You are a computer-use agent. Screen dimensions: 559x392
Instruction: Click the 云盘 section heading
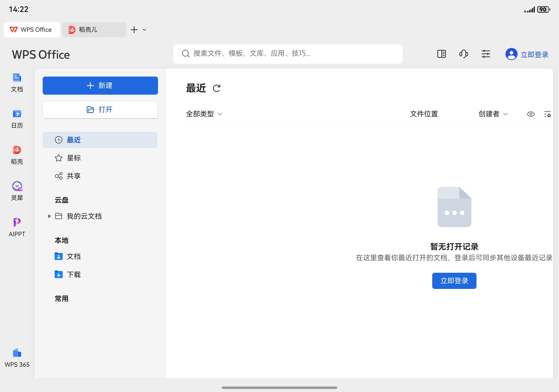pyautogui.click(x=62, y=200)
